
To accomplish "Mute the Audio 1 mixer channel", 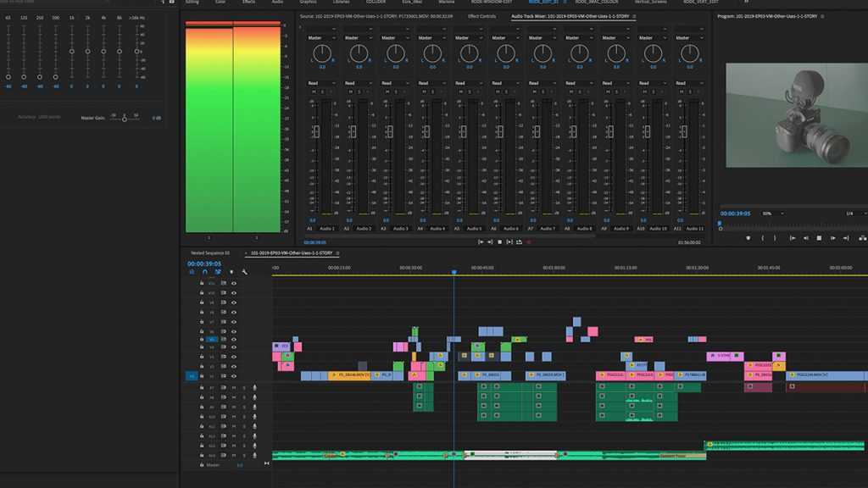I will (x=312, y=91).
